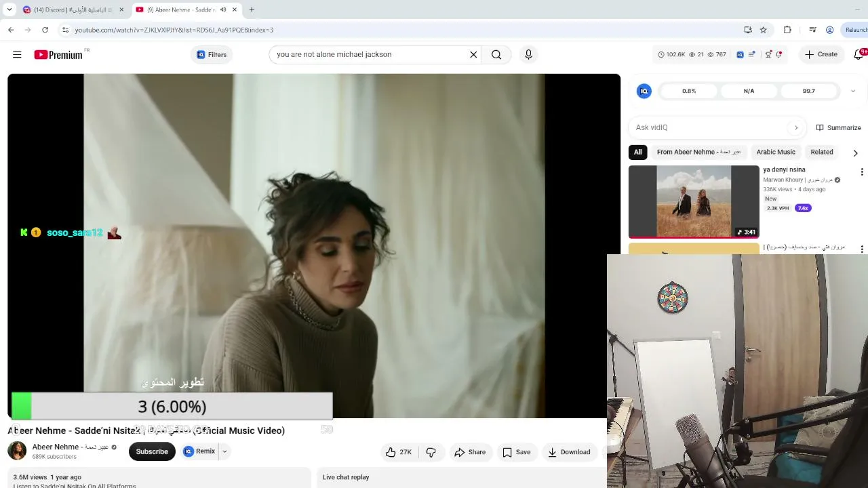Open the ya donyi nsina video thumbnail

694,201
